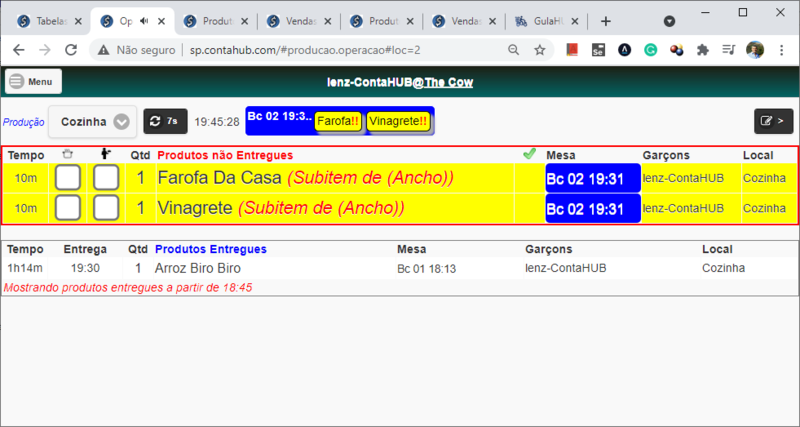This screenshot has width=800, height=427.
Task: Click the Produtos Entregues header
Action: 211,249
